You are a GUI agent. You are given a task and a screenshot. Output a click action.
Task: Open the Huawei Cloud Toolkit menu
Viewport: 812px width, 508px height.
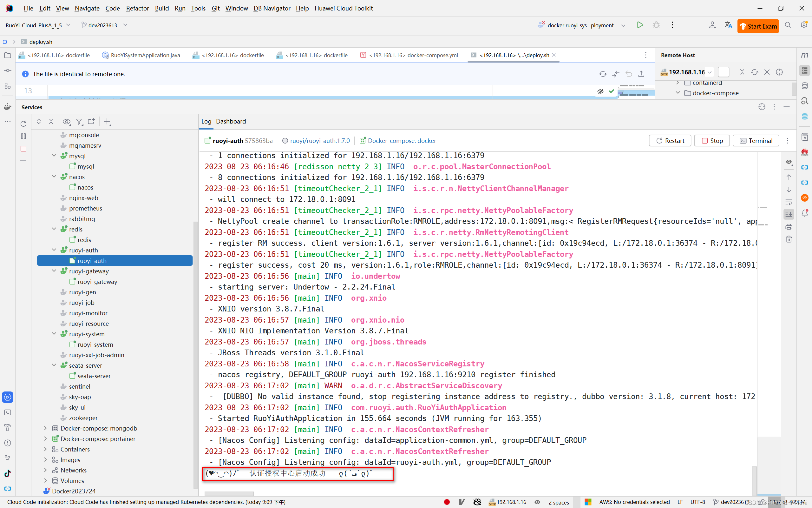[x=344, y=8]
